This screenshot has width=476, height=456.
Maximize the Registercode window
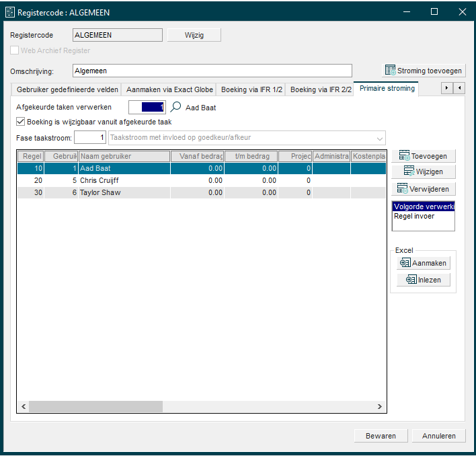coord(434,12)
